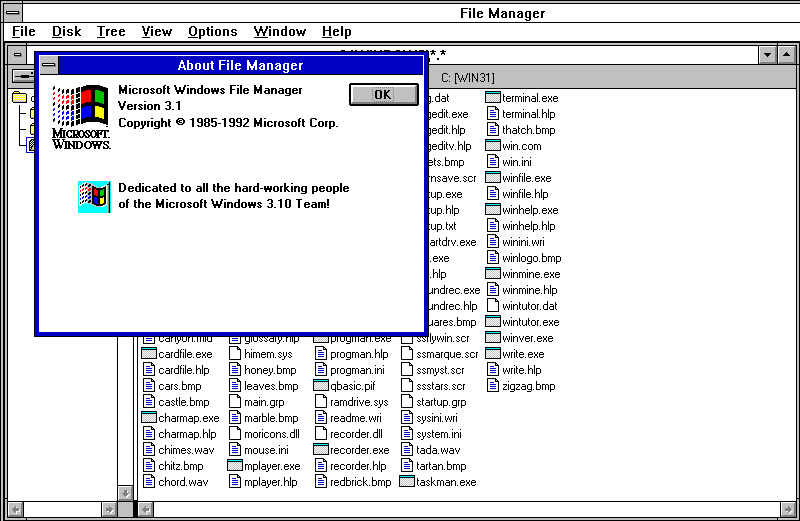
Task: Select the ramdrive.sys blank file icon
Action: point(320,402)
